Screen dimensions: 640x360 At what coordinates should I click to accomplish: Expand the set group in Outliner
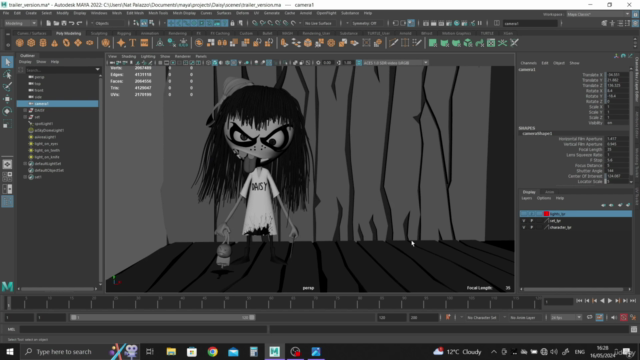tap(25, 117)
